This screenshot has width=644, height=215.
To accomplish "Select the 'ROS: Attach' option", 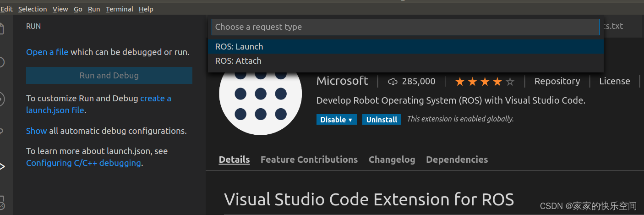I will pyautogui.click(x=405, y=61).
